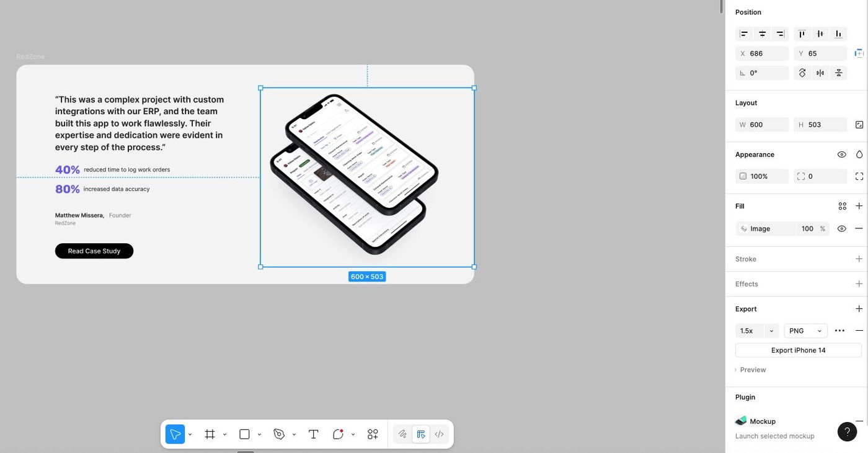Click the corner radius field

click(x=820, y=176)
